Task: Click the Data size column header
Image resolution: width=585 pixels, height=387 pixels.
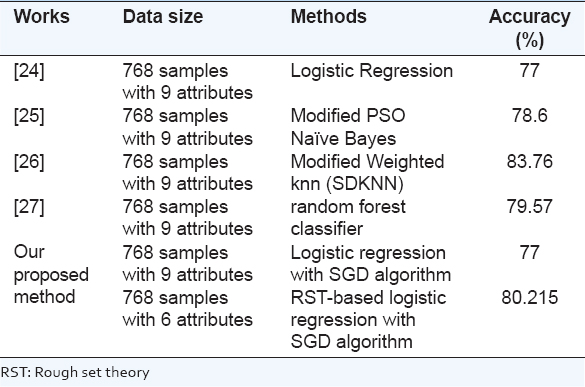Action: 163,17
